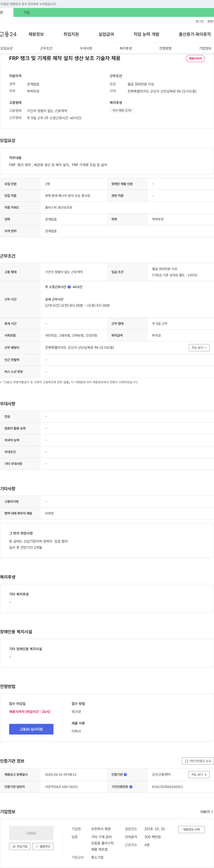The image size is (214, 868).
Task: Select the '200 백만원' annual sales value
Action: tap(152, 837)
